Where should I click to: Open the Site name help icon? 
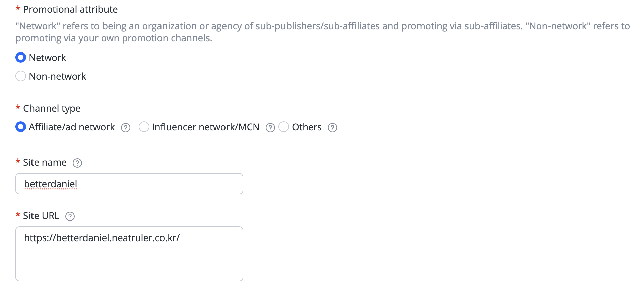pos(77,163)
